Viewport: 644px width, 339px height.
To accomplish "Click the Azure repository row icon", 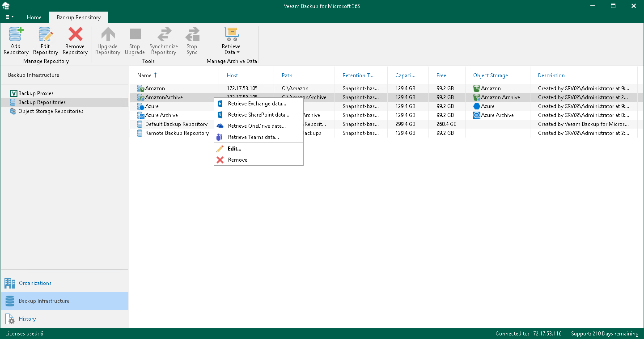I will click(x=141, y=106).
